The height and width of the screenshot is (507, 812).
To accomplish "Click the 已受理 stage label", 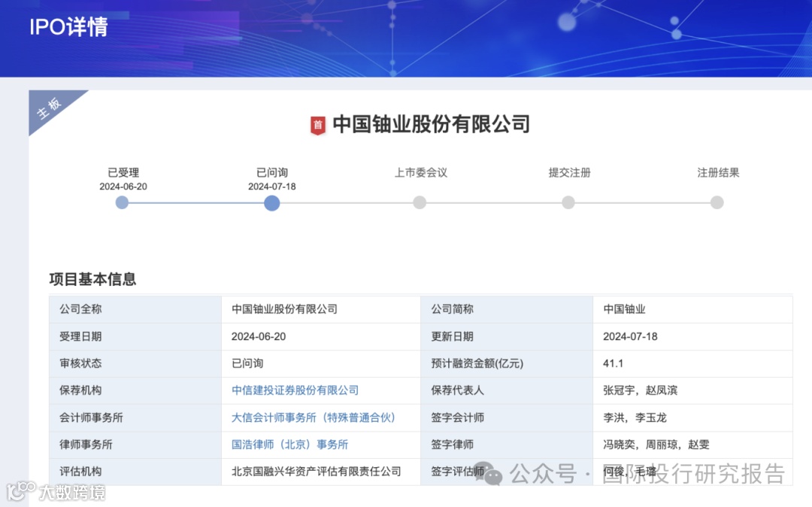I will [123, 172].
